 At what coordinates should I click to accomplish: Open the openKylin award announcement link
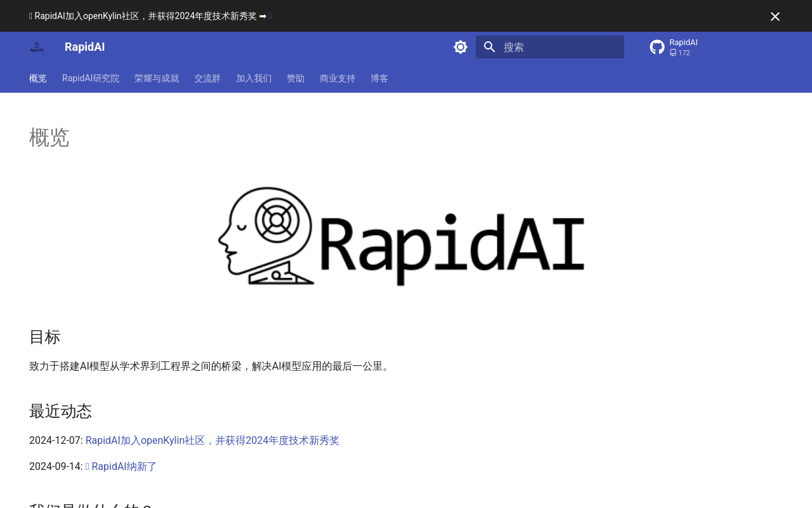coord(213,439)
